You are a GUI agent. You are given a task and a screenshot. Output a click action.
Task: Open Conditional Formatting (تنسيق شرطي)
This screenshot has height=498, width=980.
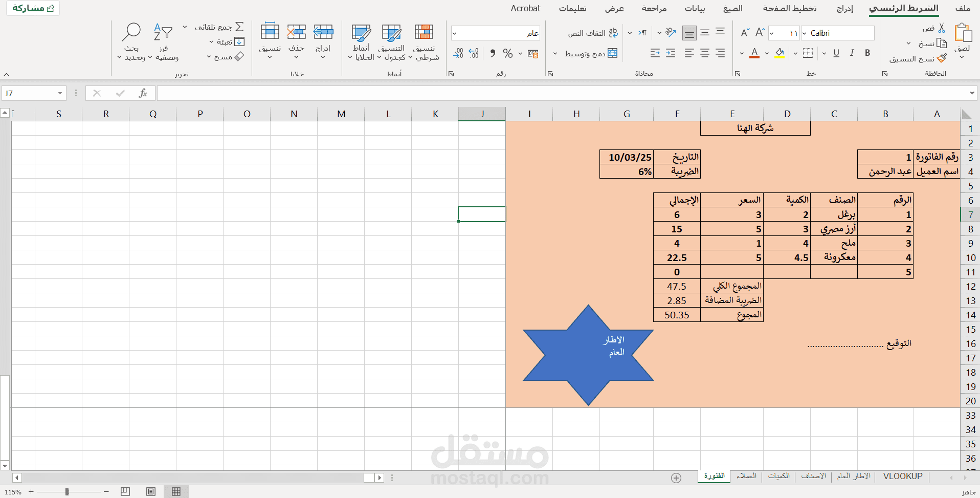point(424,42)
